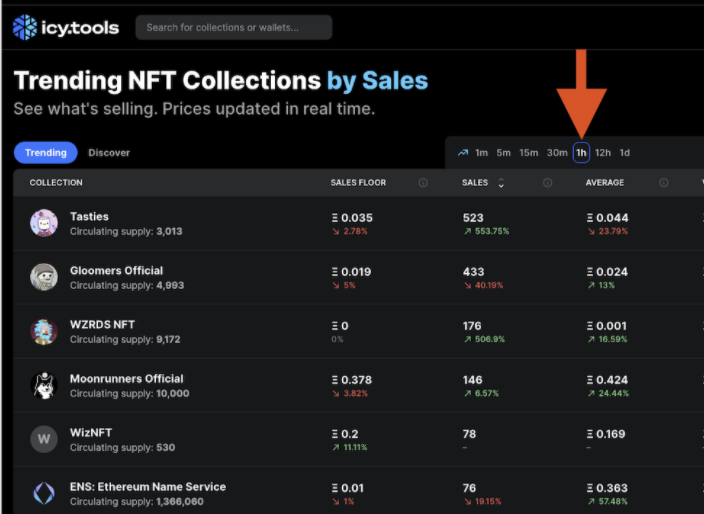
Task: Sort by the SALES column header
Action: point(475,183)
